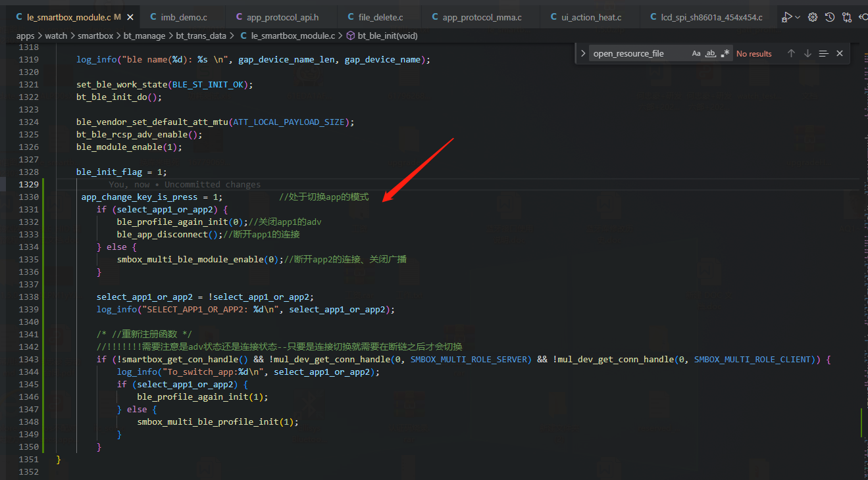This screenshot has width=868, height=480.
Task: Toggle regular expression search option
Action: click(x=725, y=53)
